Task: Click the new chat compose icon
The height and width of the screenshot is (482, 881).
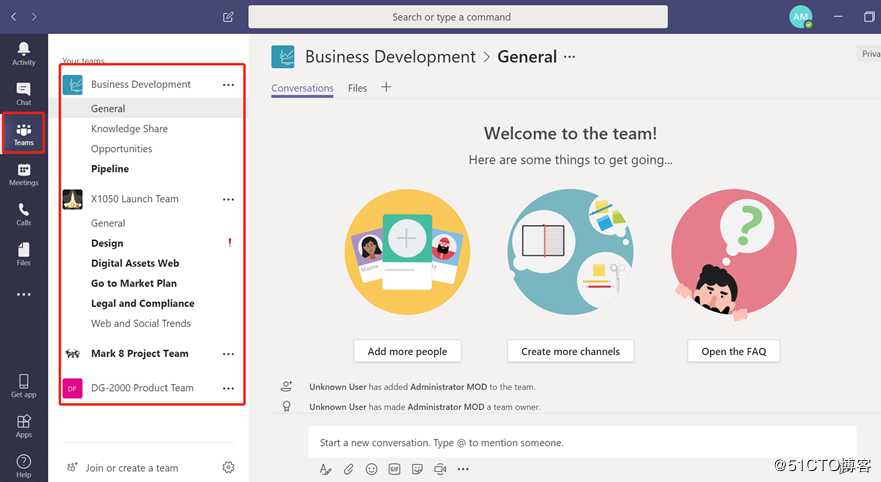Action: click(x=228, y=17)
